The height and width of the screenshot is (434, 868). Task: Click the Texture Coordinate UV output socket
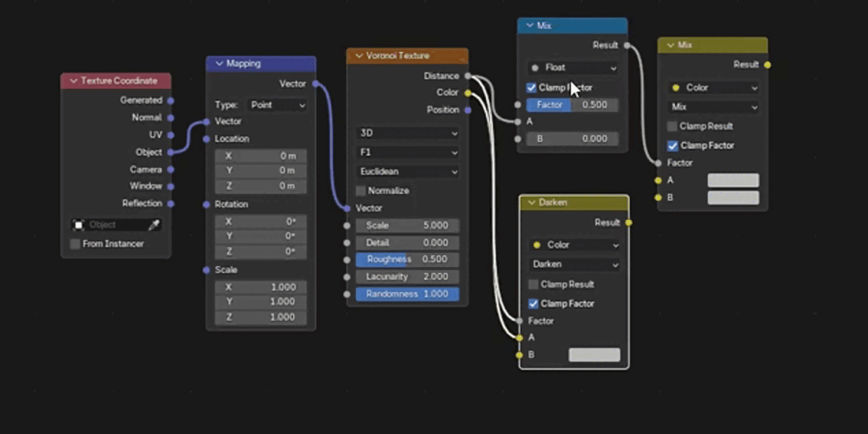(171, 135)
